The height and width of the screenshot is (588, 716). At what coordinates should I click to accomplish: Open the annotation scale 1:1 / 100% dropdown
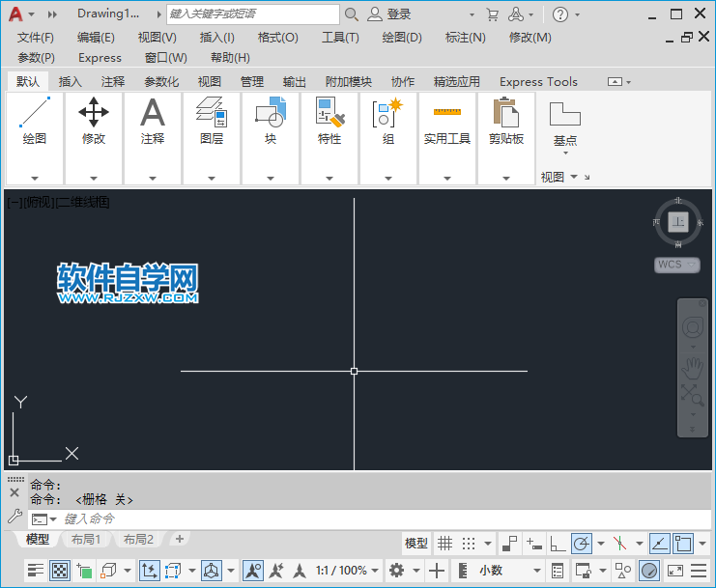pos(347,571)
